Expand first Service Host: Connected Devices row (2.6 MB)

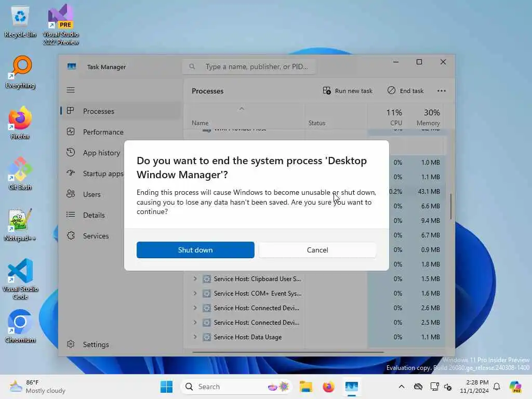click(195, 308)
